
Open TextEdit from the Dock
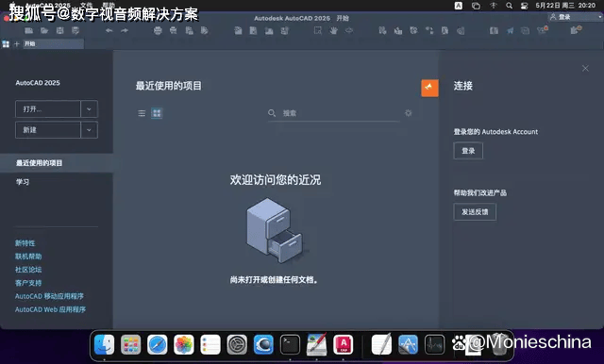pos(381,344)
